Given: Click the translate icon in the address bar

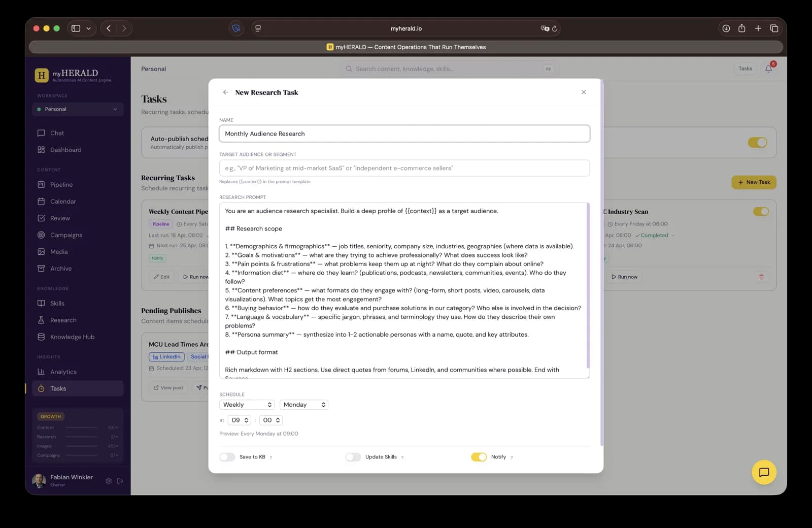Looking at the screenshot, I should coord(545,28).
